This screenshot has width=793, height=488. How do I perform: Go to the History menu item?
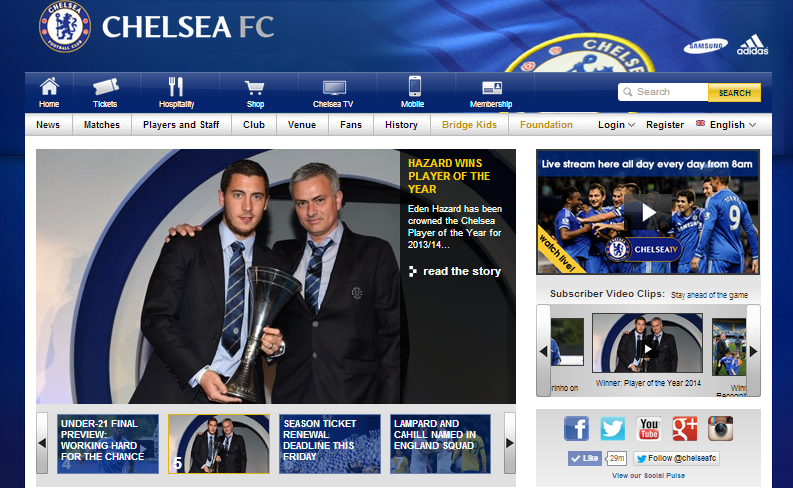point(401,124)
